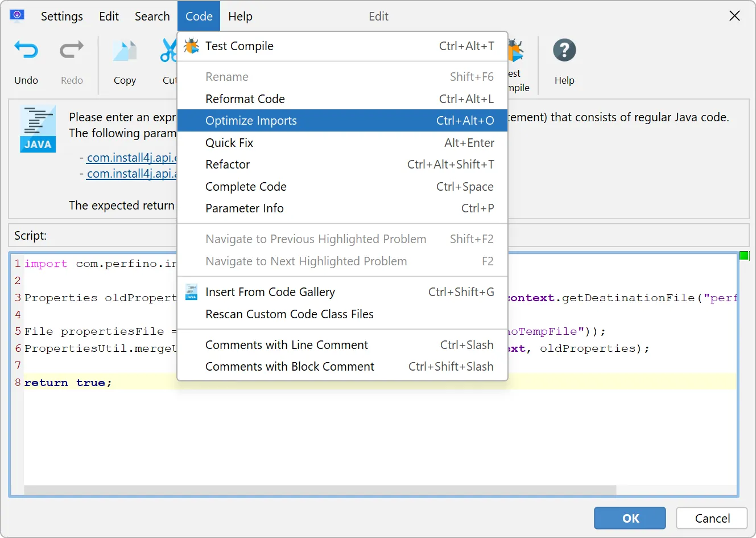
Task: Click the 'Script:' label
Action: coord(30,236)
